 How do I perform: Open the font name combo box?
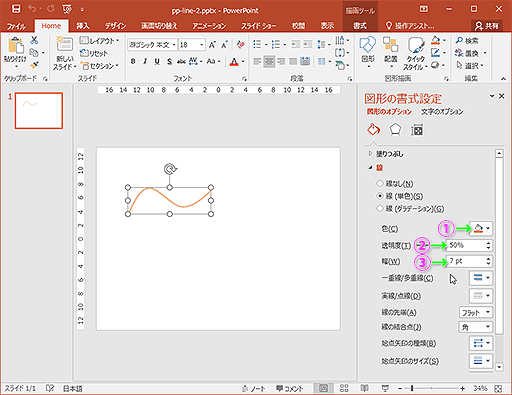(152, 45)
